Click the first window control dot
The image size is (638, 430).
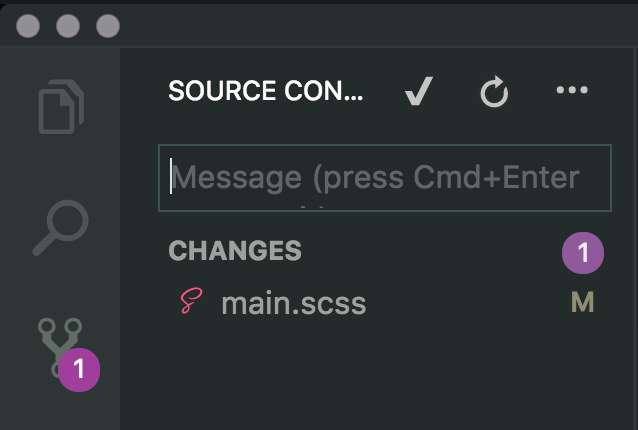[x=28, y=26]
